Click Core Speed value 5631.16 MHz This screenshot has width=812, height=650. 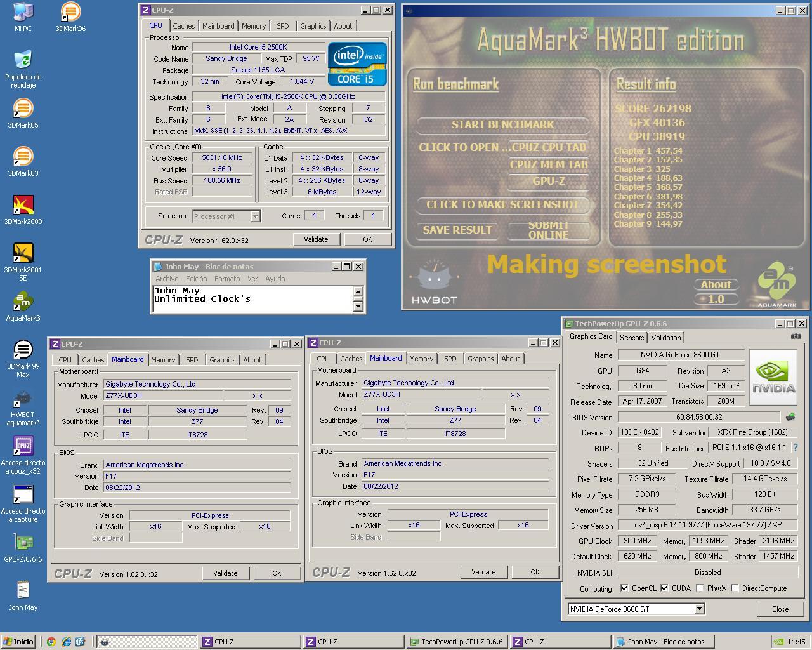click(x=222, y=157)
